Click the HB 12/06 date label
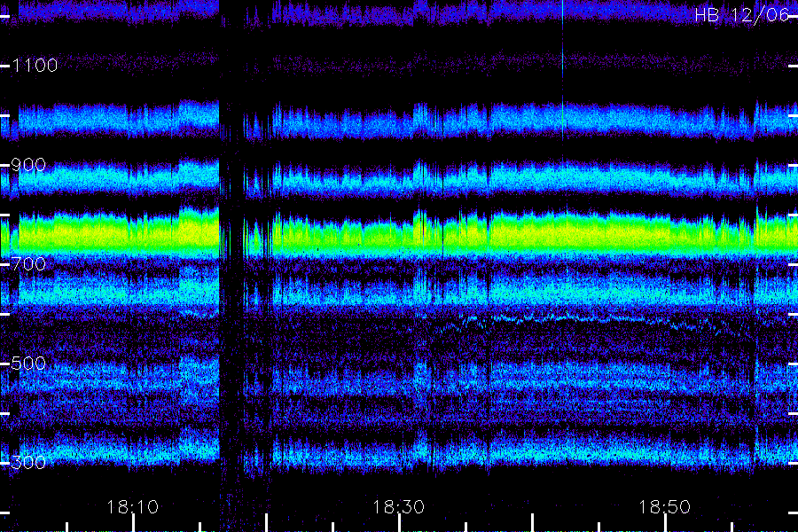Image resolution: width=798 pixels, height=532 pixels. pyautogui.click(x=742, y=15)
